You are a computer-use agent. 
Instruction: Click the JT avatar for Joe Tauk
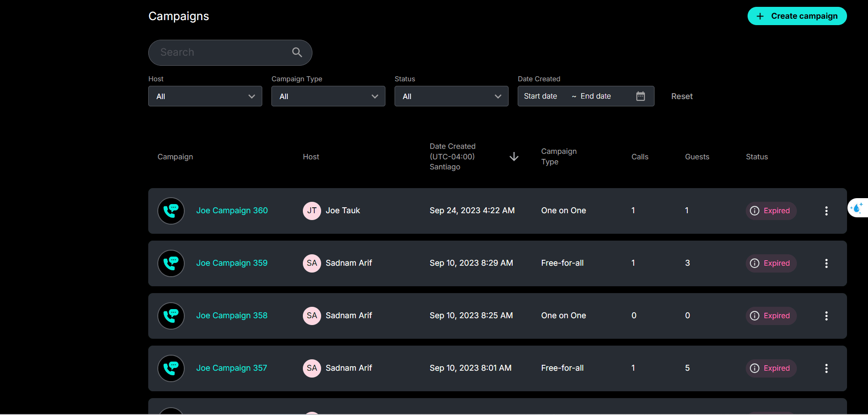(312, 211)
